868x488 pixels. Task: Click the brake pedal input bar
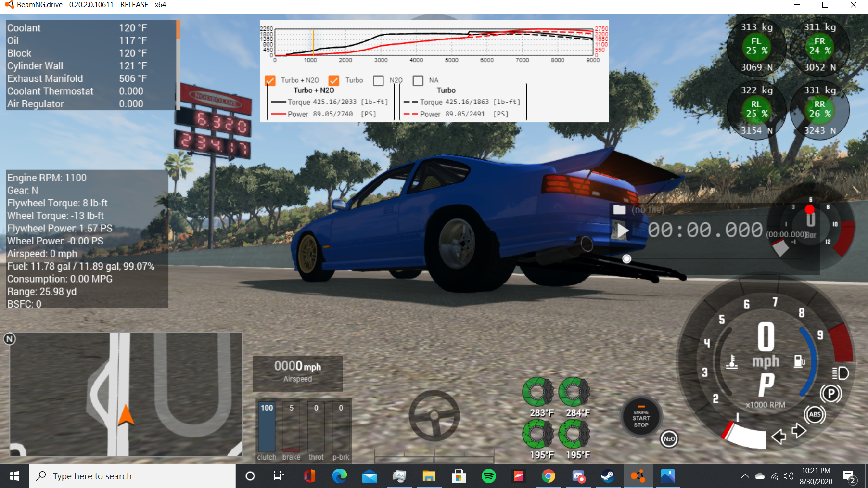click(x=291, y=428)
